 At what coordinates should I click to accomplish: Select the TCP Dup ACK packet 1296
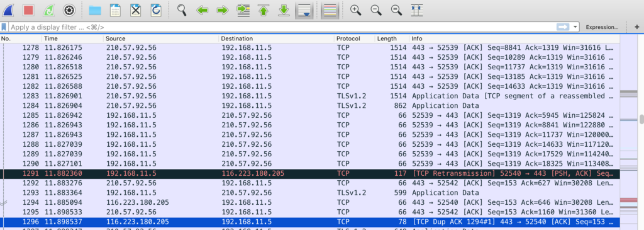309,222
